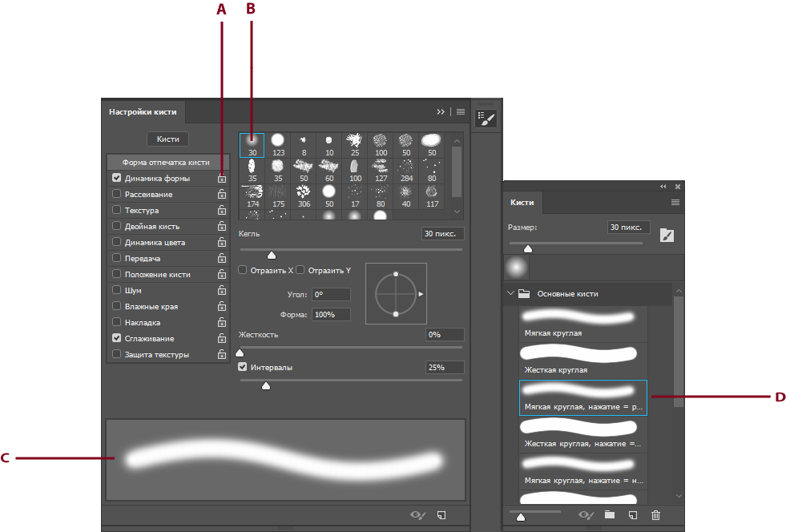Click lock icon next to Сглаживание

(222, 338)
